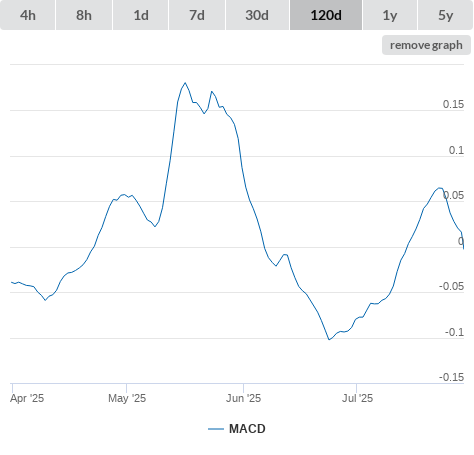Show the 1y time range
Image resolution: width=474 pixels, height=455 pixels.
(390, 15)
